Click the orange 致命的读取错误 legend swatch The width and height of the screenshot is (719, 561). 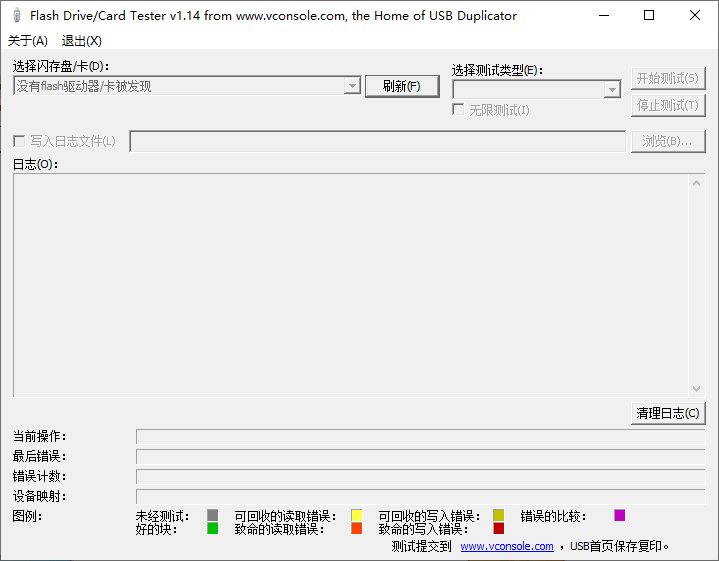(x=356, y=528)
